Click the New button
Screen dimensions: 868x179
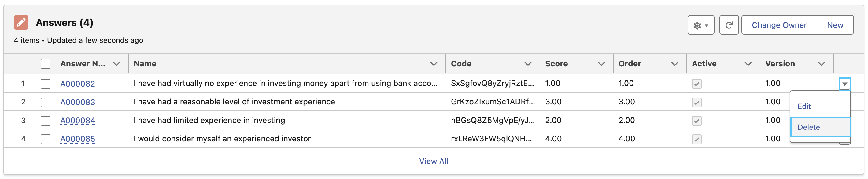(x=835, y=25)
